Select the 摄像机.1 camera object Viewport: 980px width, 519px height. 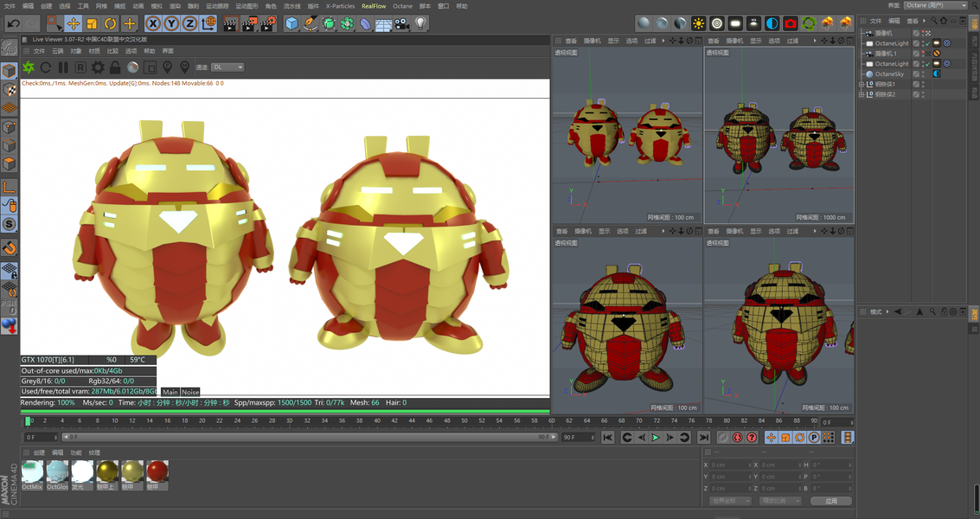[x=886, y=54]
